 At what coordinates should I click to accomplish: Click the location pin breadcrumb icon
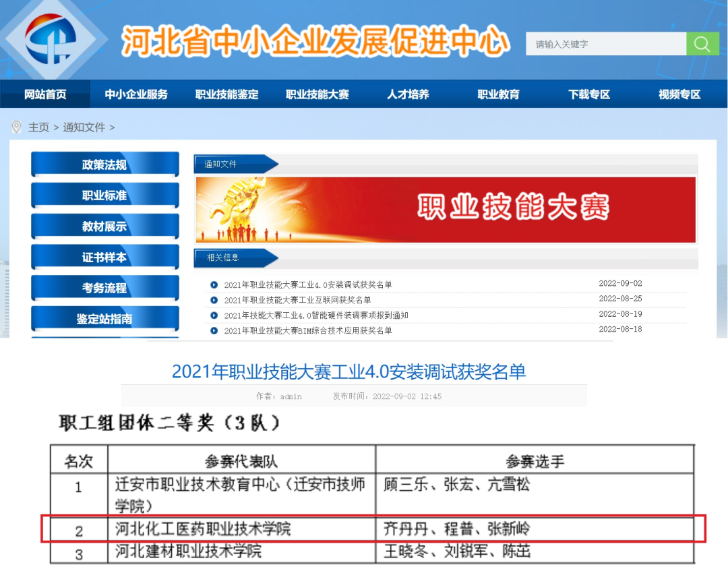16,127
